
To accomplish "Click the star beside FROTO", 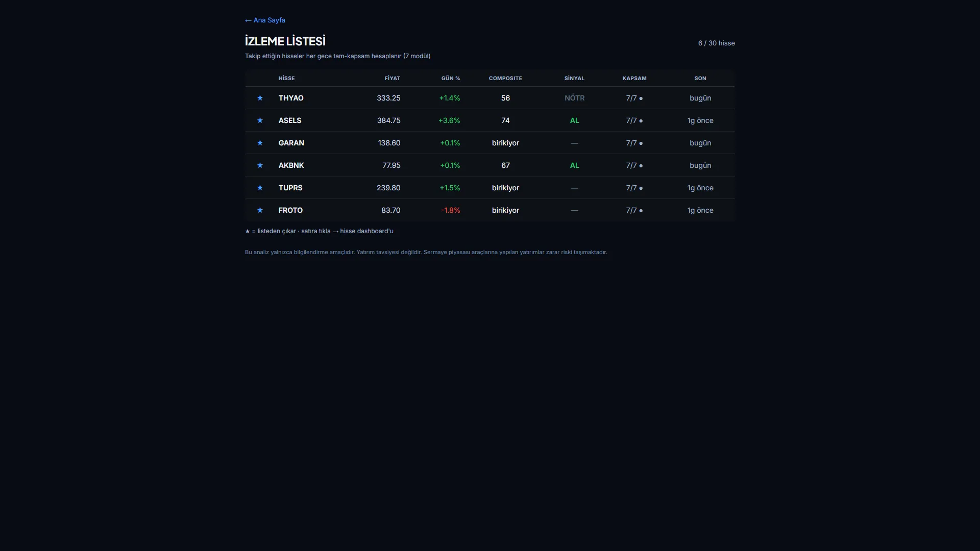I will tap(260, 210).
